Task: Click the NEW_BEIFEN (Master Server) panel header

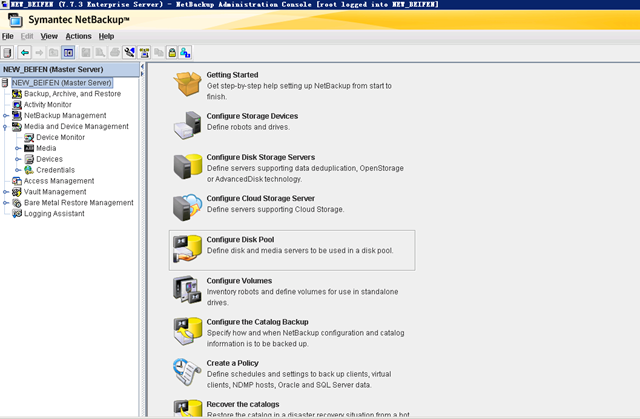Action: point(69,69)
